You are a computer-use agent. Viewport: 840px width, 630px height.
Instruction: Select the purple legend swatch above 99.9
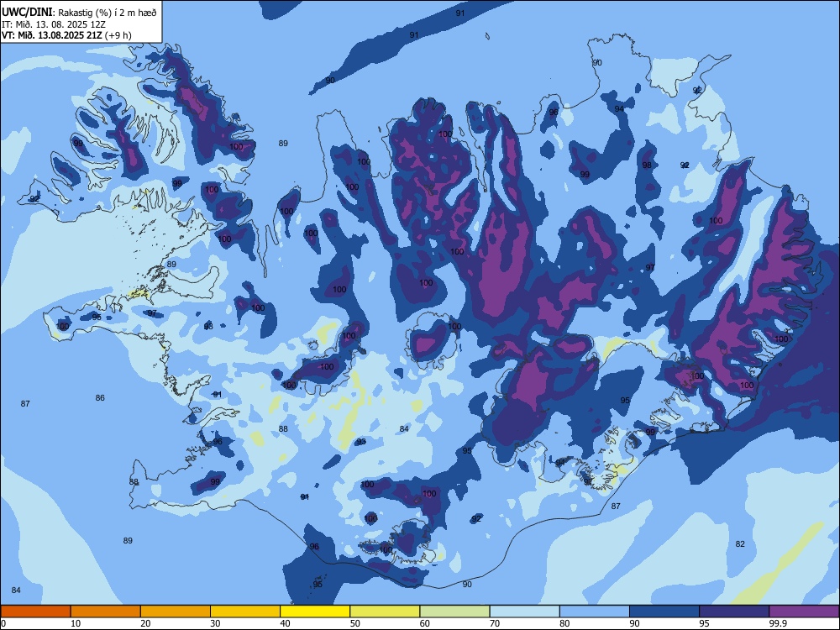[804, 612]
